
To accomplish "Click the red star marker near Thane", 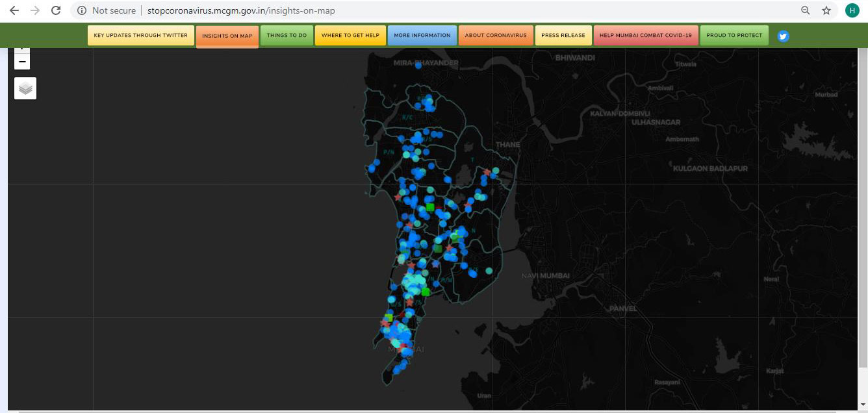I will (x=487, y=172).
